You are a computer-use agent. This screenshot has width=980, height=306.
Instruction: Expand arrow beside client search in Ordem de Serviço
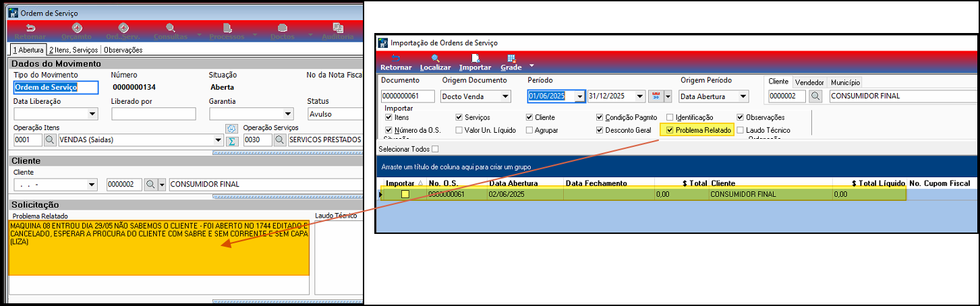[x=162, y=185]
